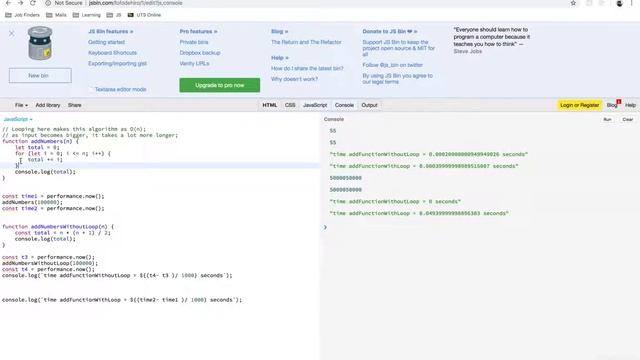
Task: Reload the page with the refresh icon
Action: point(33,3)
